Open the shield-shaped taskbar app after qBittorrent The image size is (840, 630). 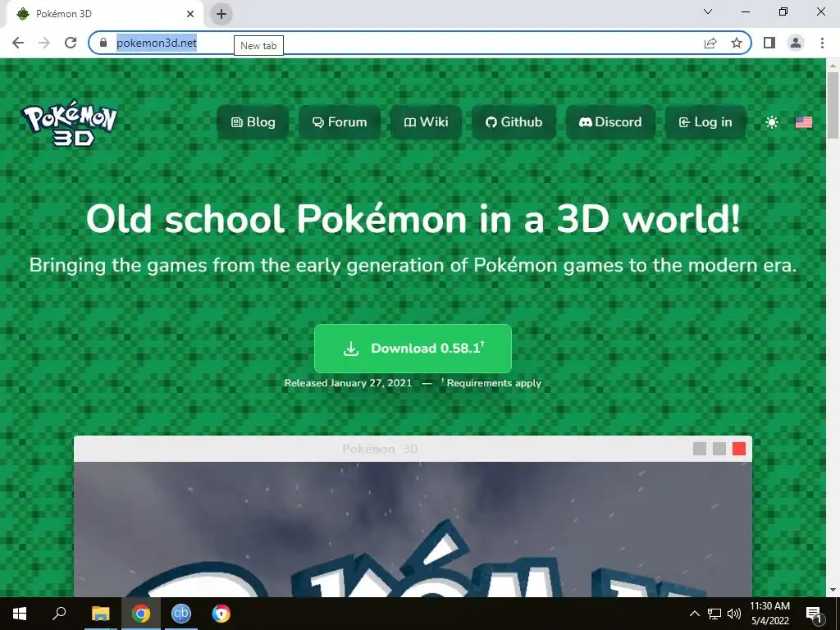221,614
